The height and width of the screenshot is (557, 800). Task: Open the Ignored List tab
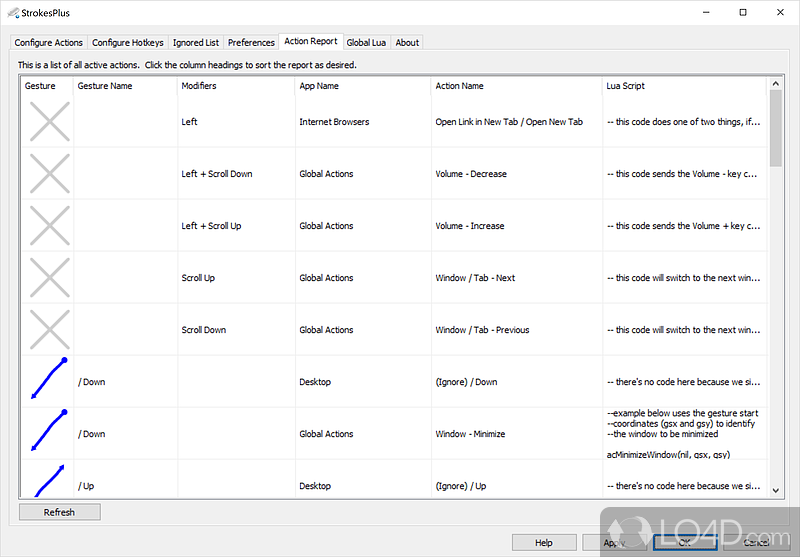[x=195, y=42]
